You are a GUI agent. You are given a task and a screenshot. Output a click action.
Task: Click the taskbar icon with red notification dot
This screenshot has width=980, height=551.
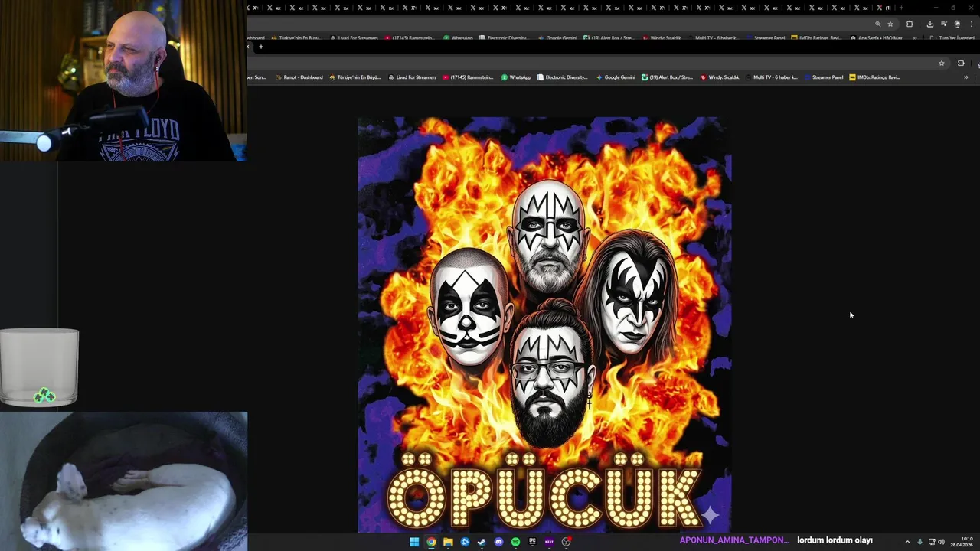point(567,542)
